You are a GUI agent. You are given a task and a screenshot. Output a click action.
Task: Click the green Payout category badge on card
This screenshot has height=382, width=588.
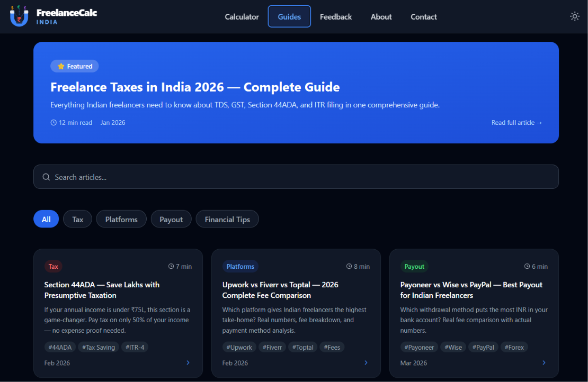tap(414, 266)
